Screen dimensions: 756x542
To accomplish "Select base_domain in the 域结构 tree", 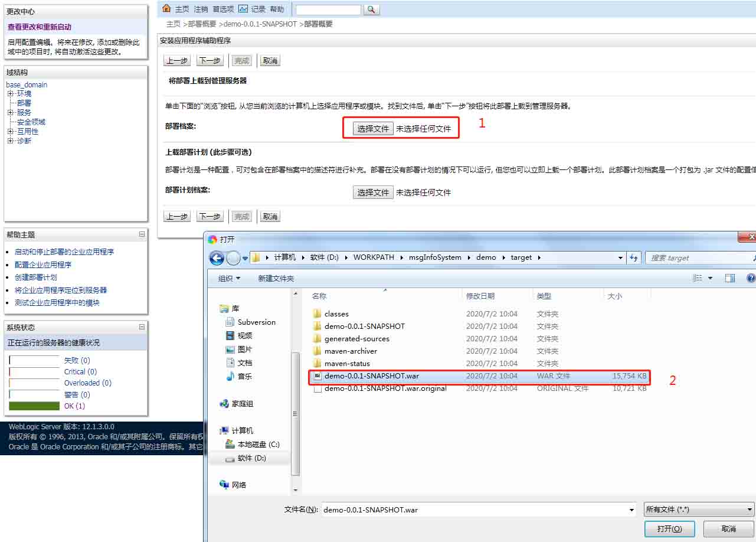I will (x=27, y=84).
